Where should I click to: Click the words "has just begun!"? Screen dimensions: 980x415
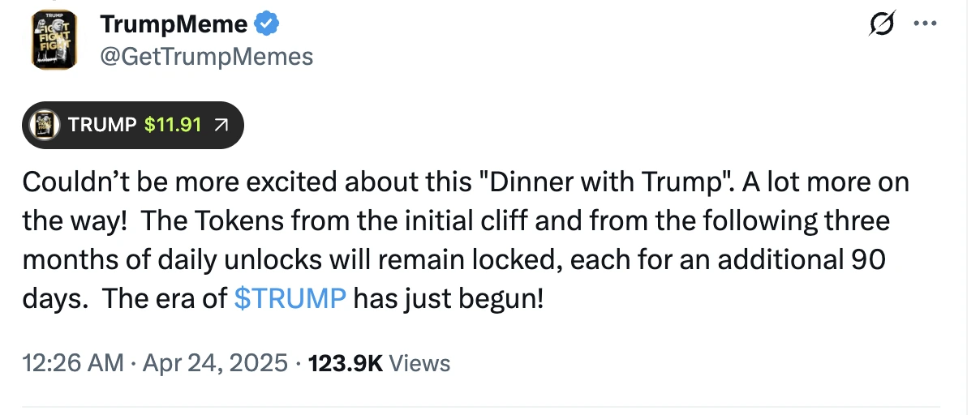click(x=448, y=298)
